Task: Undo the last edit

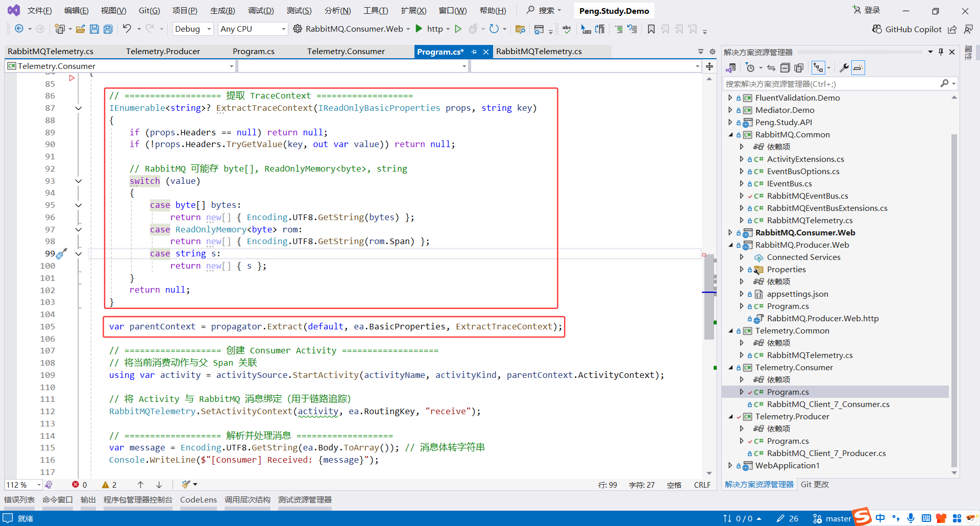Action: point(127,29)
